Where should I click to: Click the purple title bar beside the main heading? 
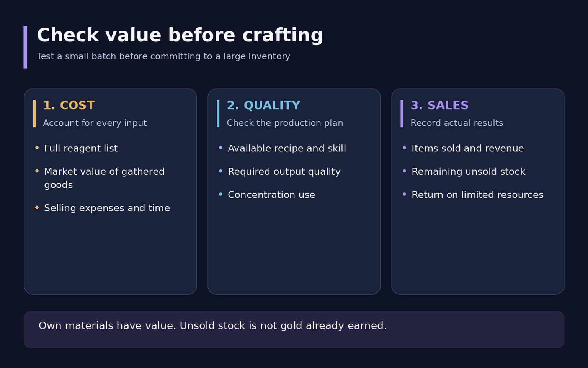[25, 47]
